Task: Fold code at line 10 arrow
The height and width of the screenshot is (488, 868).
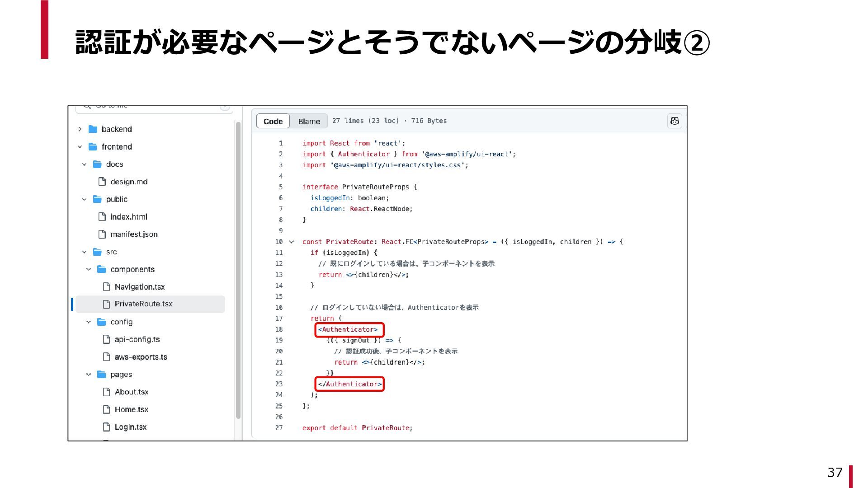Action: click(292, 242)
